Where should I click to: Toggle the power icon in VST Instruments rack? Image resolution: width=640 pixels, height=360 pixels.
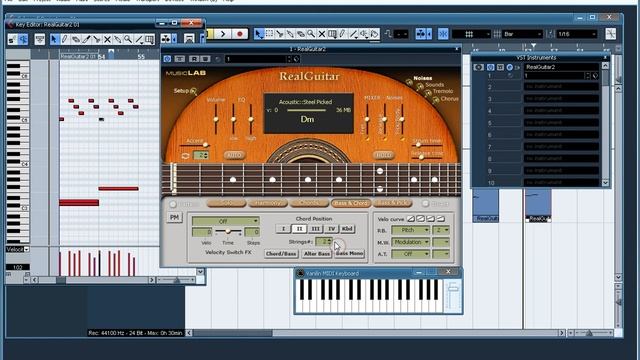[490, 67]
